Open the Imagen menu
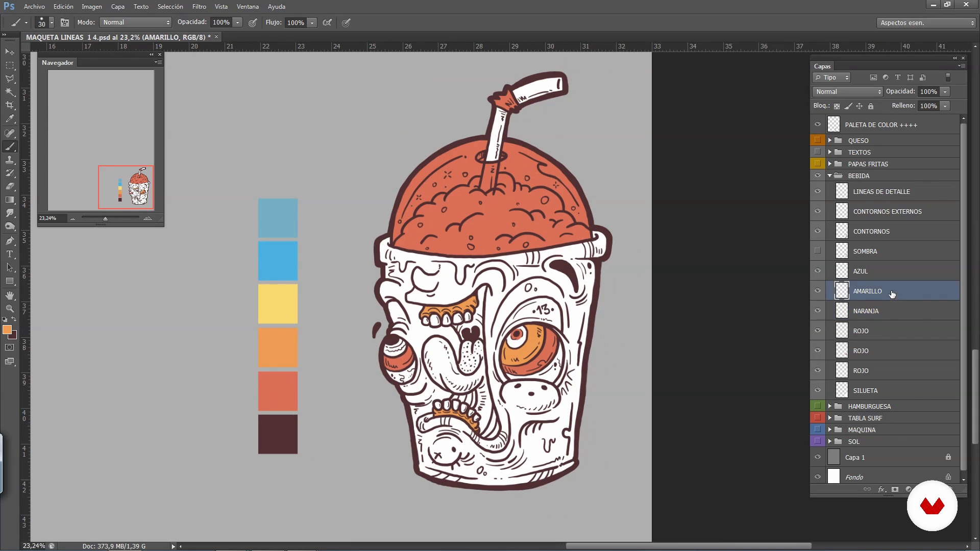The height and width of the screenshot is (551, 980). click(92, 7)
